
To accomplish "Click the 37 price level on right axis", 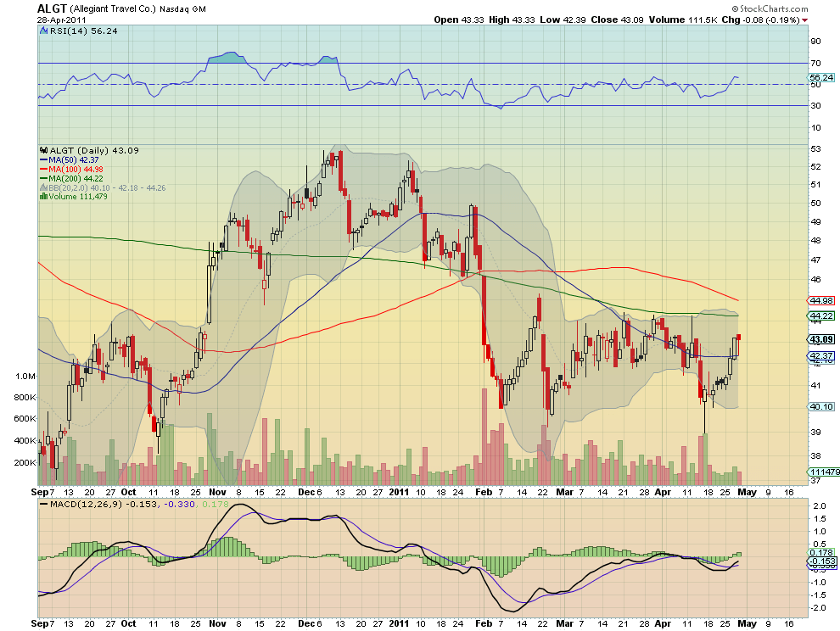I will (815, 481).
